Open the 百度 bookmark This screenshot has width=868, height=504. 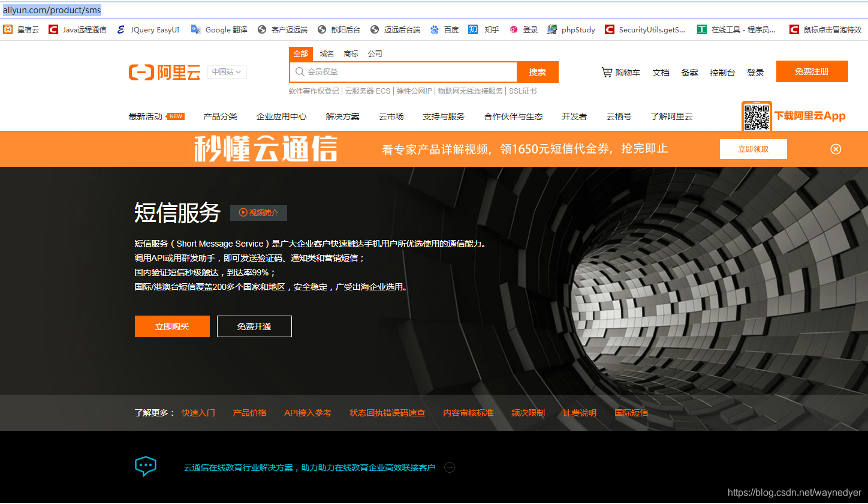pos(444,29)
